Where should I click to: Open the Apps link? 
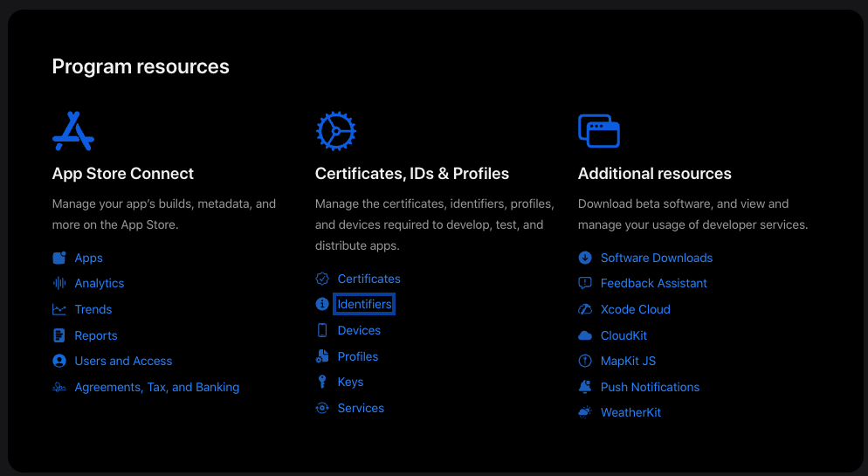pyautogui.click(x=88, y=258)
